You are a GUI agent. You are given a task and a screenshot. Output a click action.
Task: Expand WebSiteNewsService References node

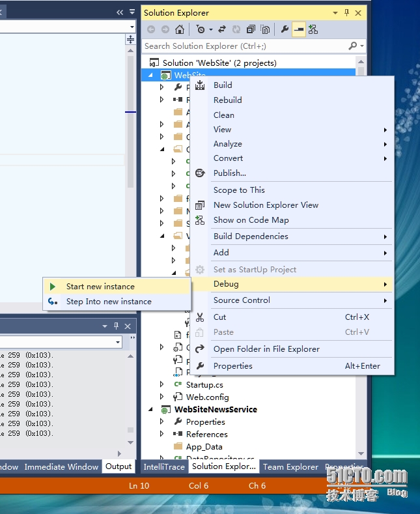point(161,434)
